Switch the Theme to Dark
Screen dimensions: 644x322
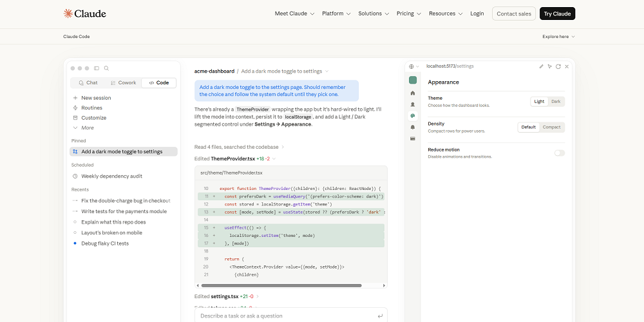556,102
